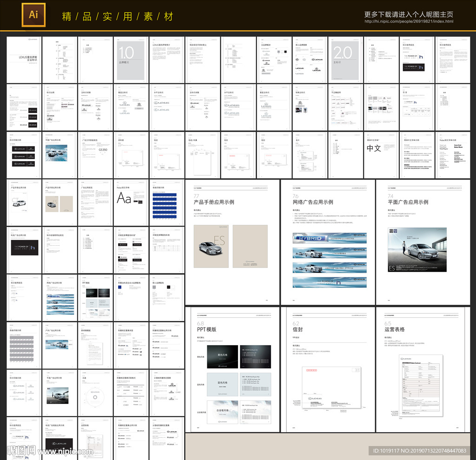Screen dimensions: 476x460
Task: Open the hi.nipic.com profile URL link
Action: click(409, 21)
